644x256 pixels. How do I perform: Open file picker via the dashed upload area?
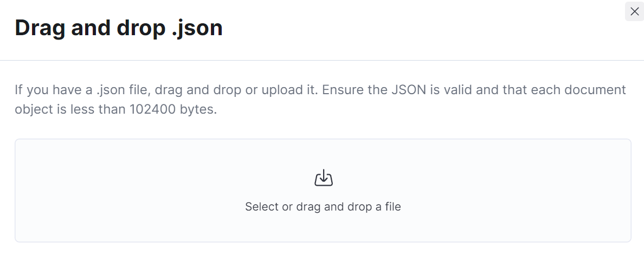click(323, 191)
